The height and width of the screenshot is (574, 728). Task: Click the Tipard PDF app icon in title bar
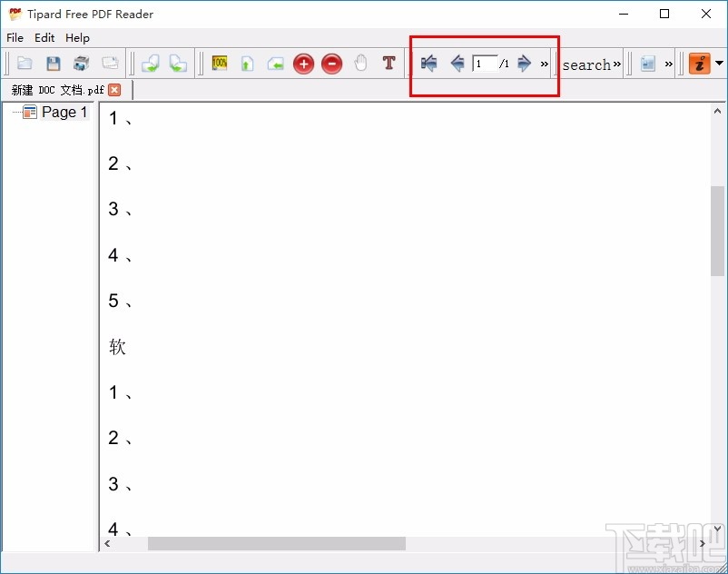coord(15,14)
